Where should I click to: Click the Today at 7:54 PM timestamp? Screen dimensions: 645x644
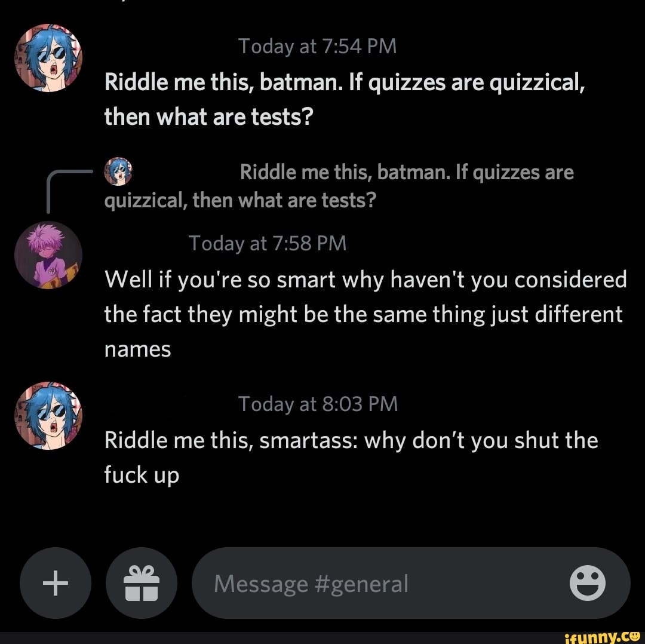[x=318, y=46]
